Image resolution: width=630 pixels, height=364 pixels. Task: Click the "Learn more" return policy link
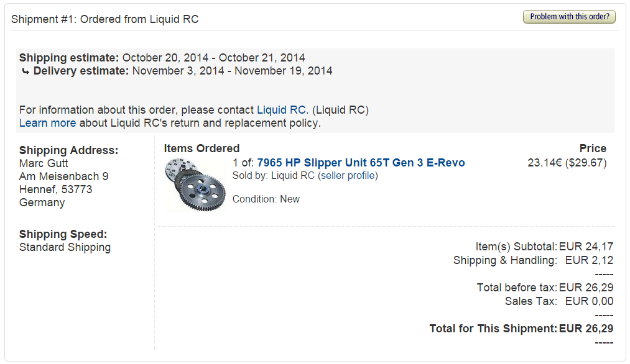(x=47, y=123)
